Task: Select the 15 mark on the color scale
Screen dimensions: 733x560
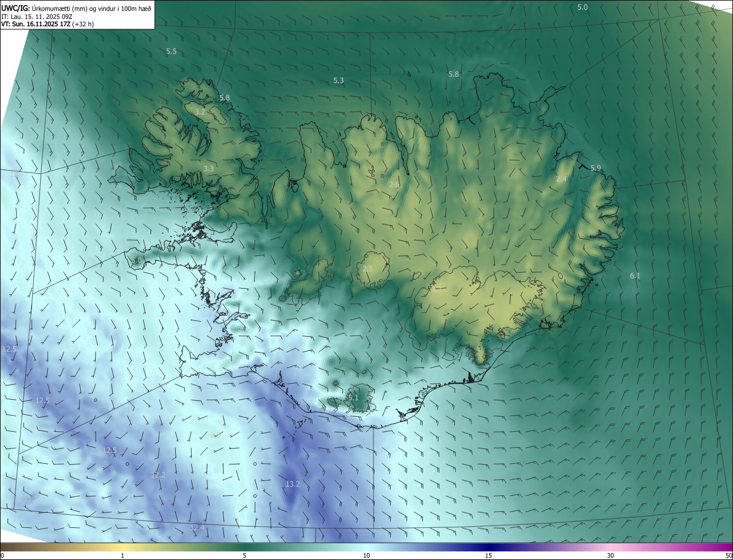Action: point(488,555)
